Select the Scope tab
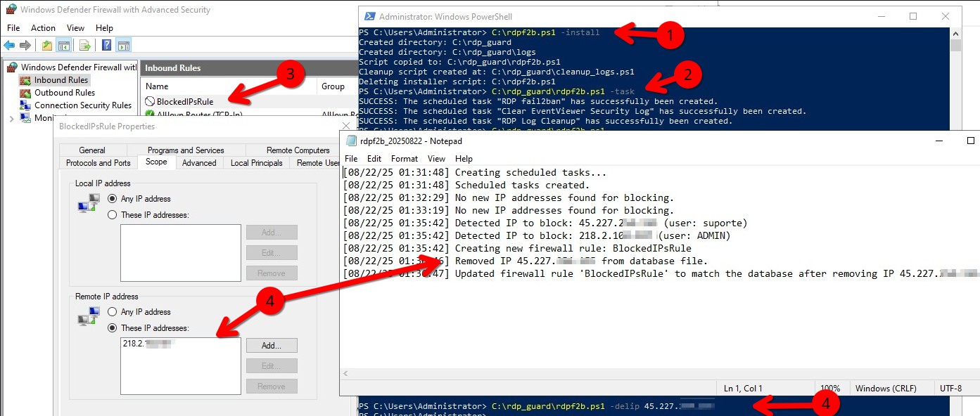The image size is (980, 416). click(x=156, y=162)
